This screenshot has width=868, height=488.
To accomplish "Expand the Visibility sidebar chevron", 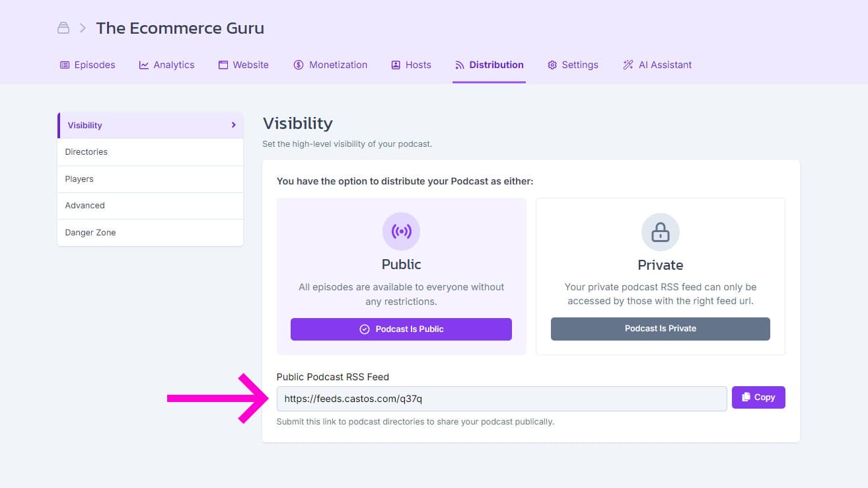I will [234, 125].
